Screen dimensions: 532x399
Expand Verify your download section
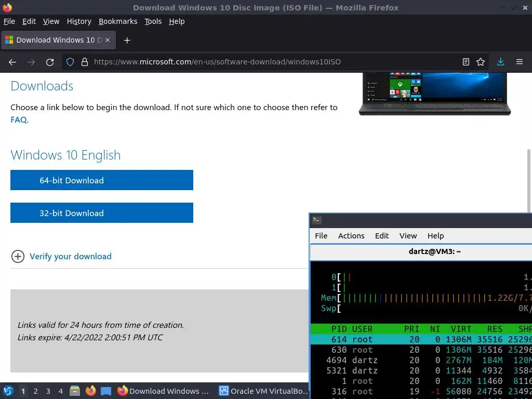click(x=18, y=257)
